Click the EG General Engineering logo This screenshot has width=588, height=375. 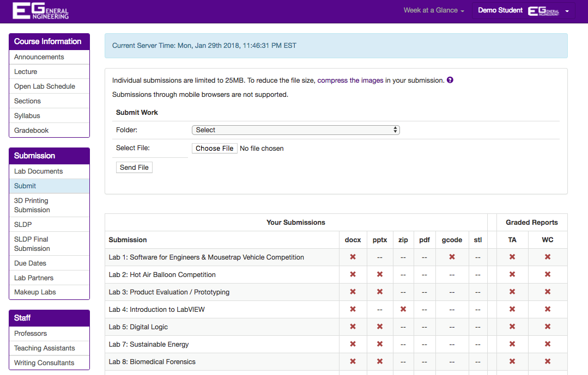coord(40,10)
